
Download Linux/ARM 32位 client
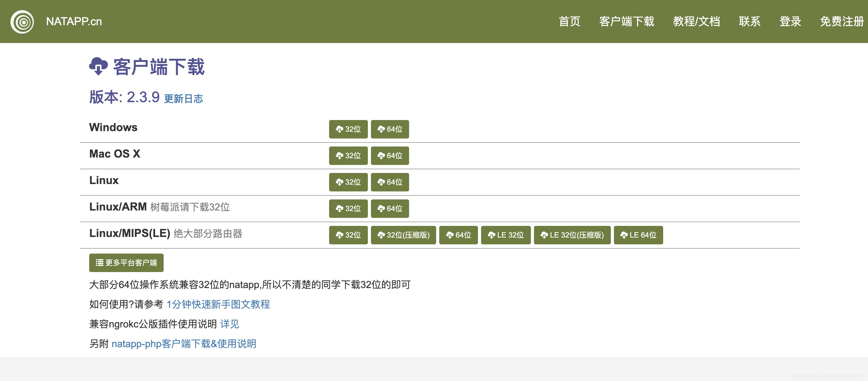[x=348, y=208]
